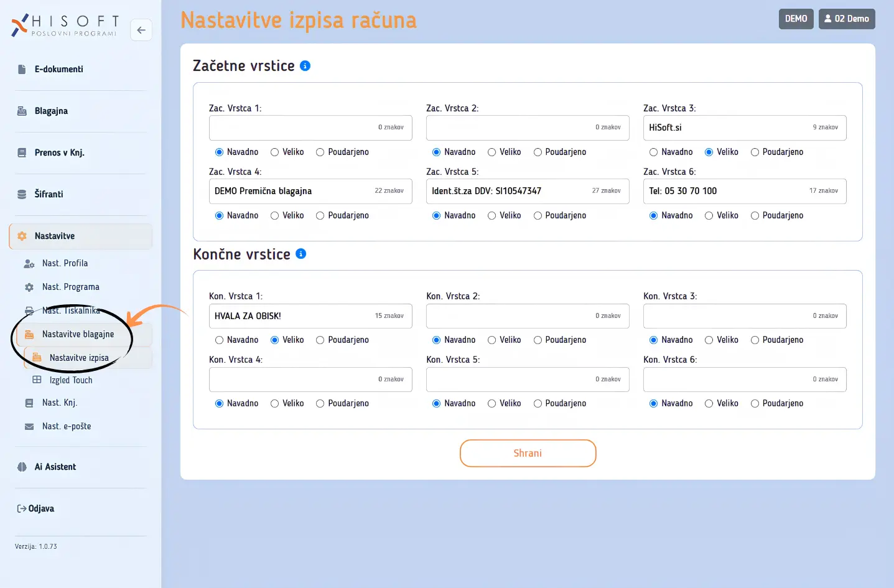The image size is (894, 588).
Task: Click the Nast. Programa cog icon
Action: [x=29, y=287]
